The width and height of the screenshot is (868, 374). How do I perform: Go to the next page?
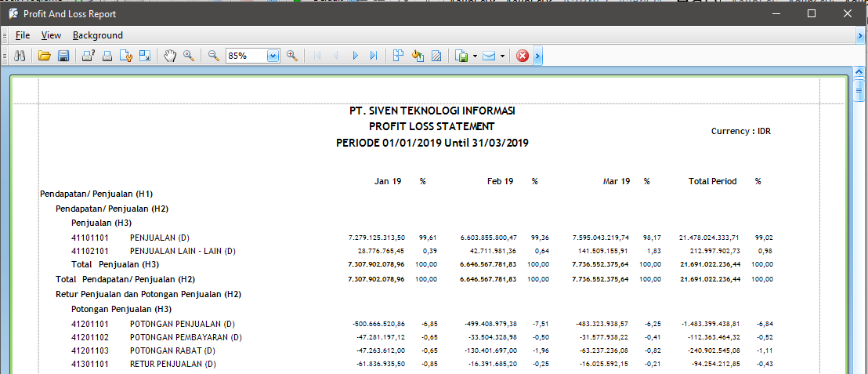tap(355, 56)
